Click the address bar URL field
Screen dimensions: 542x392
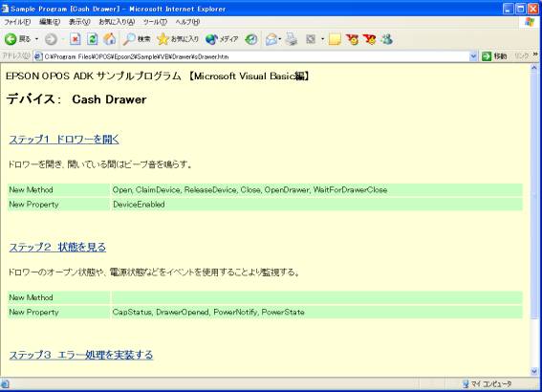pos(256,56)
